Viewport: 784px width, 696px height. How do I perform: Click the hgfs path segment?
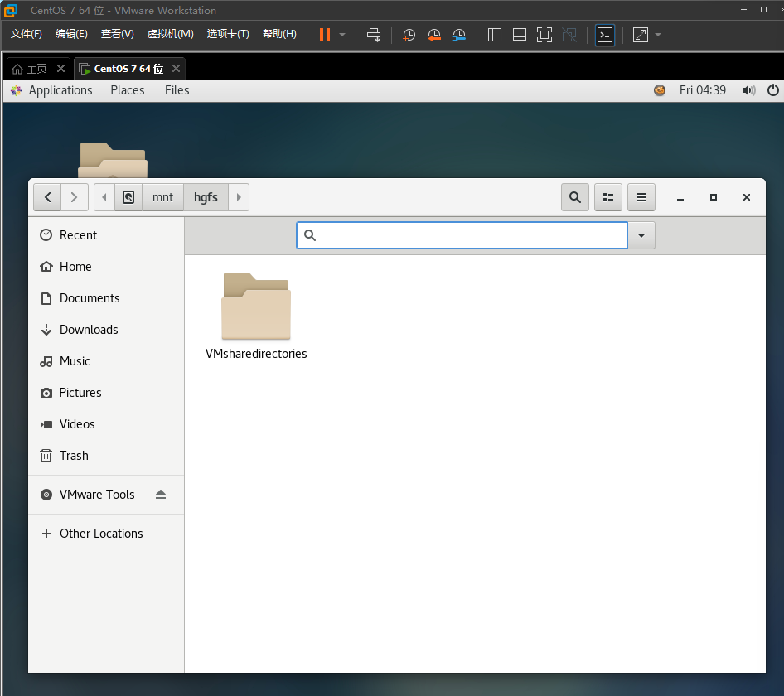click(206, 197)
